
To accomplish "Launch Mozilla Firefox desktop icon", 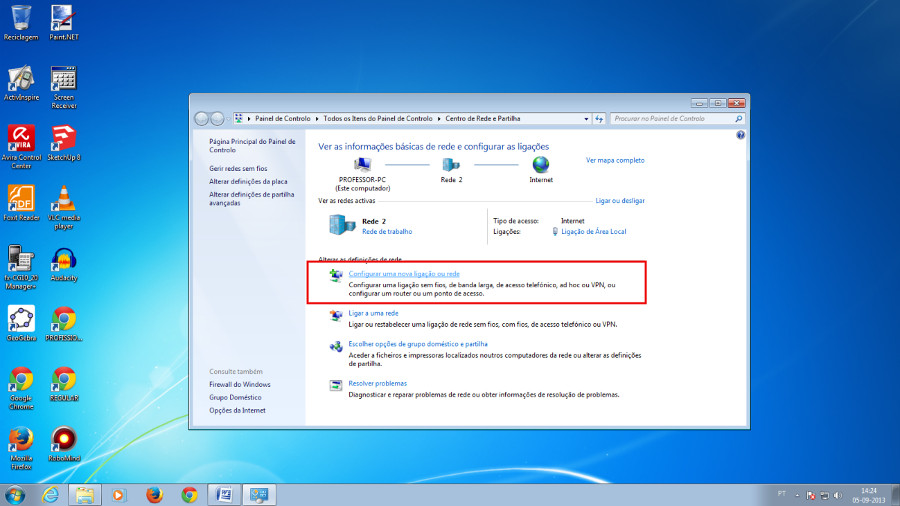I will coord(21,448).
